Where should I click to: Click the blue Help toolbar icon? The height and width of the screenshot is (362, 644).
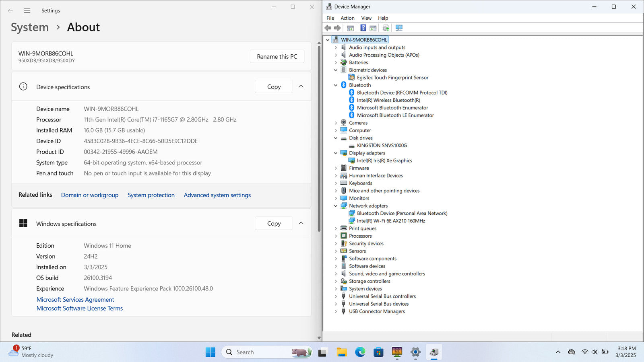click(x=363, y=28)
